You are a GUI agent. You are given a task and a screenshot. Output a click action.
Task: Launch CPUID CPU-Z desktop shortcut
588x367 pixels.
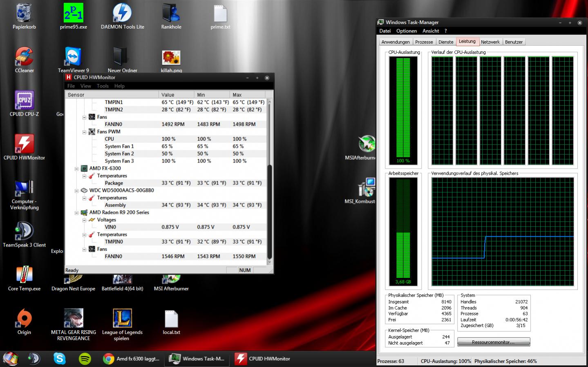(24, 104)
